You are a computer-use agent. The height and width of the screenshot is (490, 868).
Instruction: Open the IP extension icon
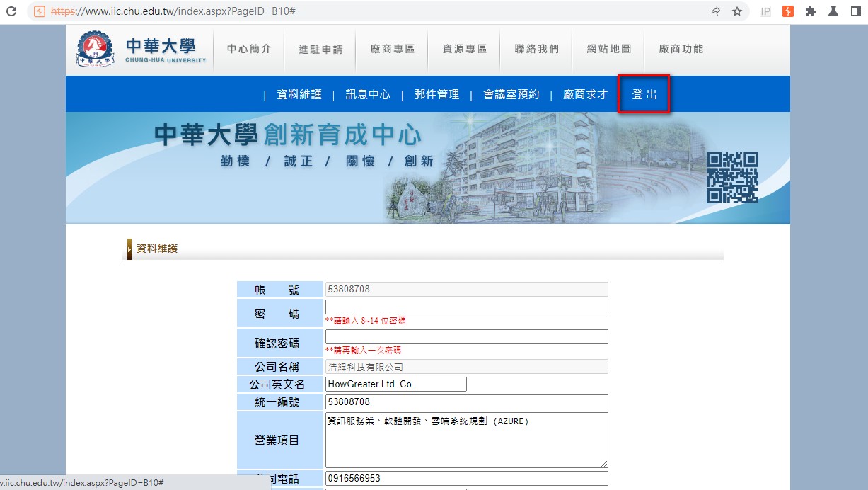[x=765, y=11]
